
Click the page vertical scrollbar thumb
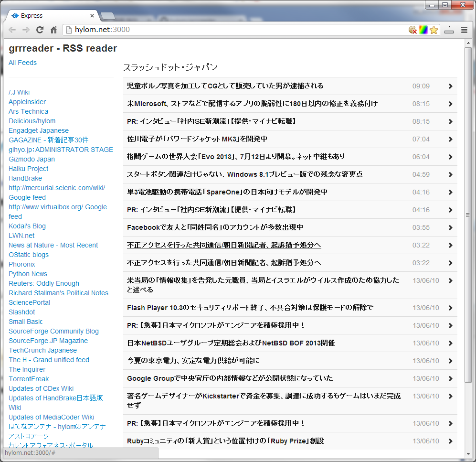(468, 215)
